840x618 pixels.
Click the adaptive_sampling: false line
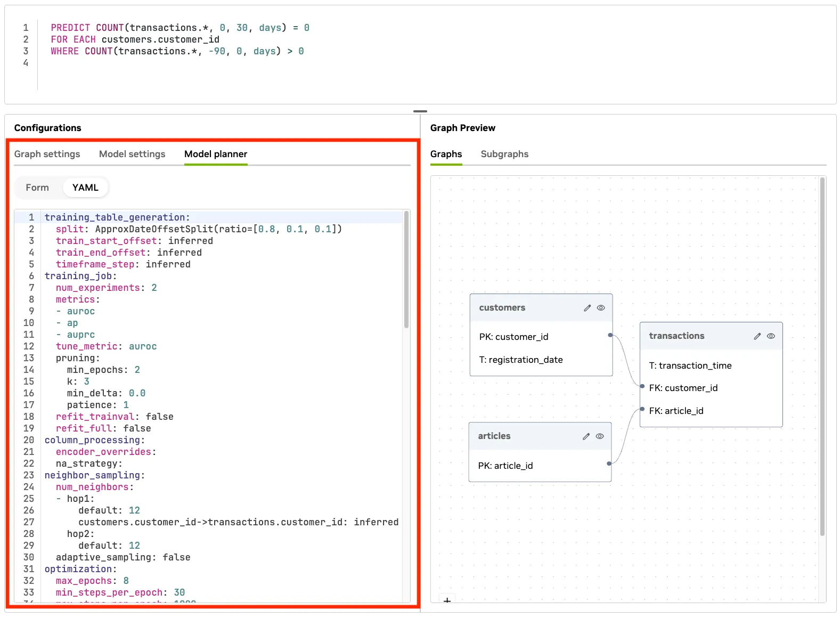[x=123, y=557]
